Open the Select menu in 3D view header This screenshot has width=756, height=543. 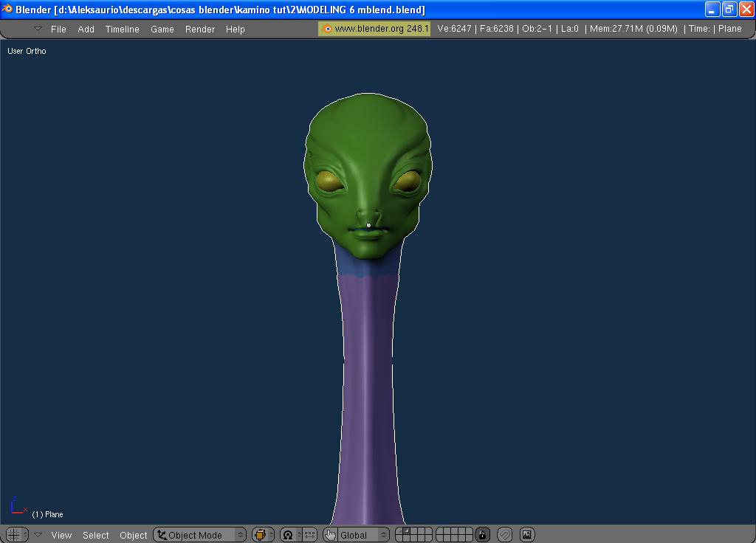click(x=95, y=536)
